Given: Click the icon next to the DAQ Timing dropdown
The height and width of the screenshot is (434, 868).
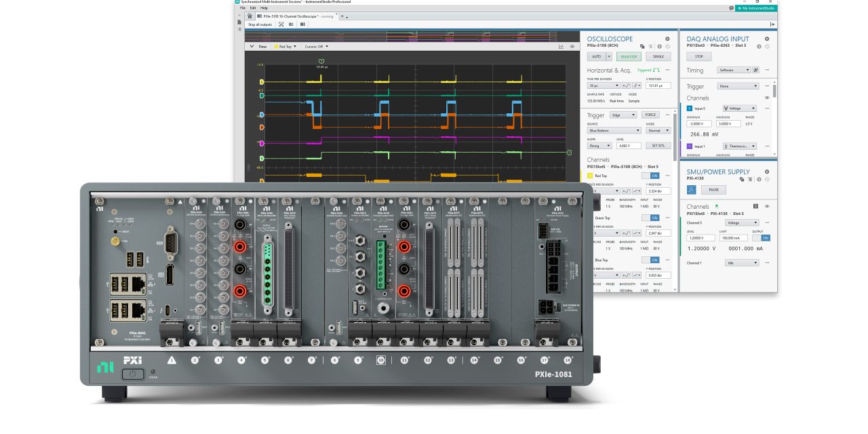Looking at the screenshot, I should pos(755,70).
